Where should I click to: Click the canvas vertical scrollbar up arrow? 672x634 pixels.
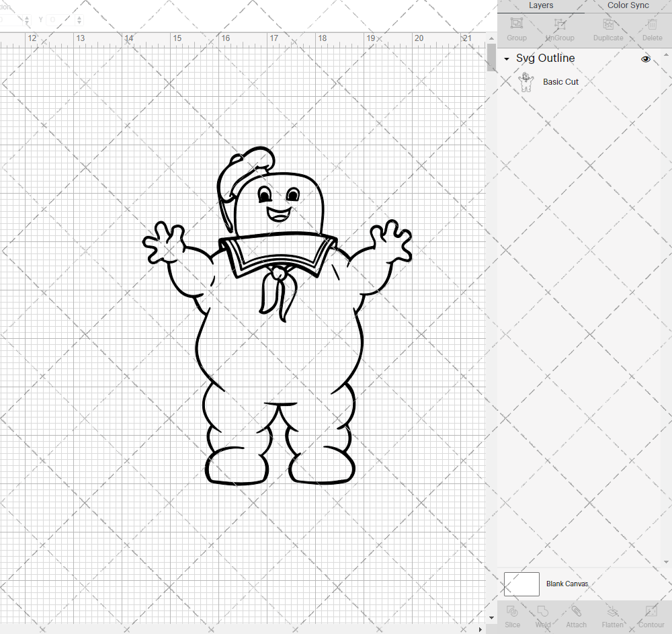[491, 38]
